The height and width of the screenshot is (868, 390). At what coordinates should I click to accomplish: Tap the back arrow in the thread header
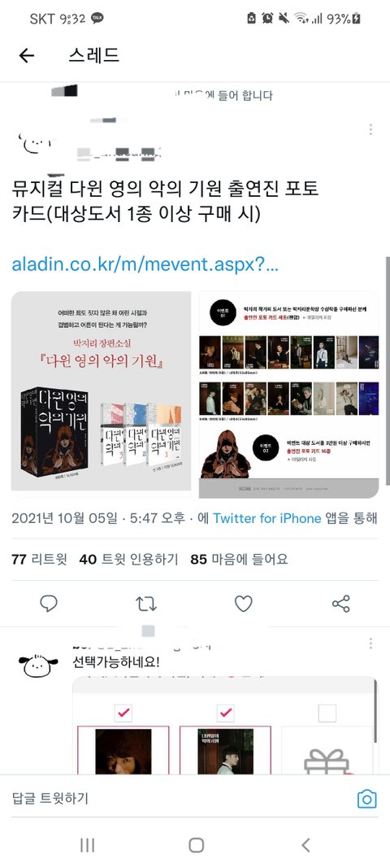point(27,55)
